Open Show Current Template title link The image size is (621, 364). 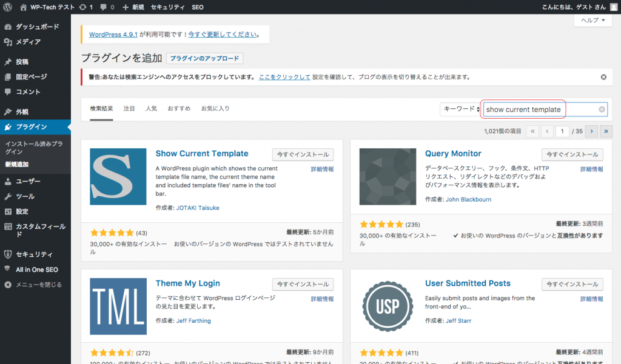coord(202,153)
